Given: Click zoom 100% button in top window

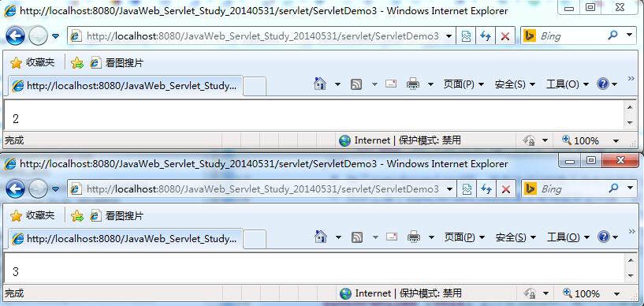Looking at the screenshot, I should pos(581,140).
